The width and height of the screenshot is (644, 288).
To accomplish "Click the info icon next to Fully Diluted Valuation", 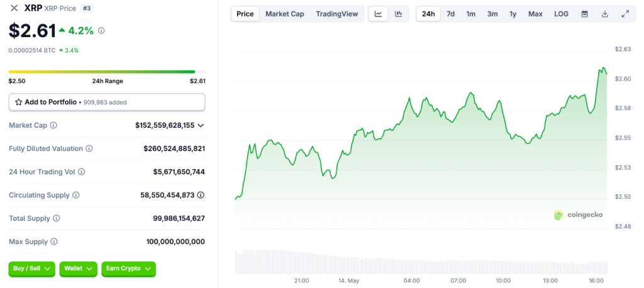I will click(x=89, y=149).
